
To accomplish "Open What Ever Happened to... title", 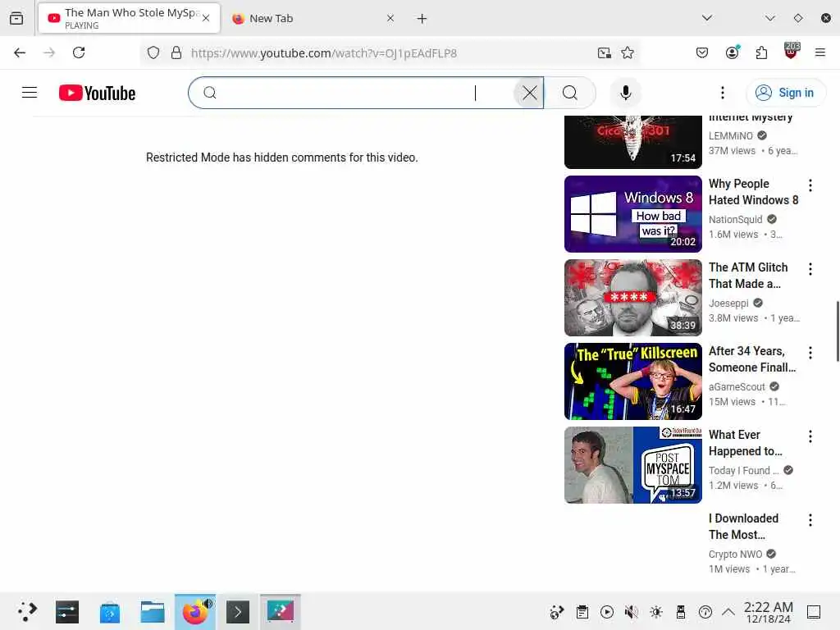I will (745, 442).
